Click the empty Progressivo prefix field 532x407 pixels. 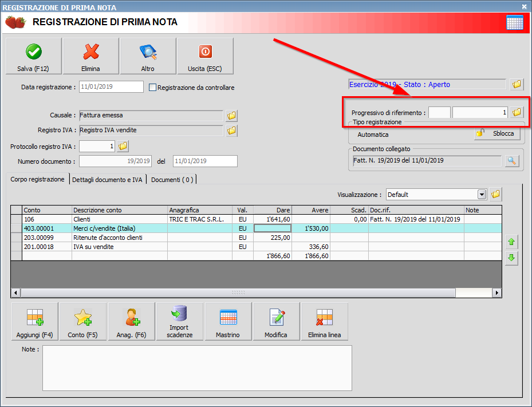[439, 112]
